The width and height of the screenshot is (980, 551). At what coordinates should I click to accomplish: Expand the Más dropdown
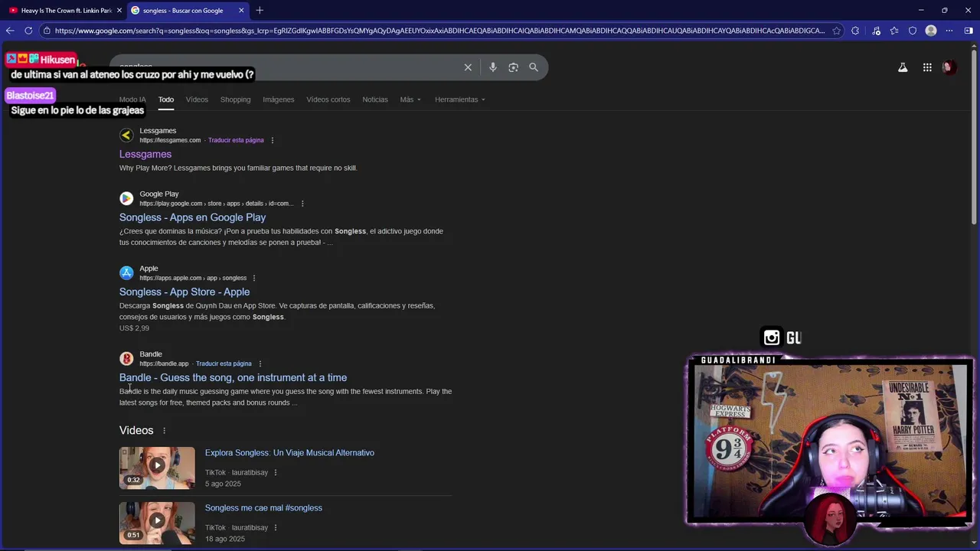click(410, 99)
